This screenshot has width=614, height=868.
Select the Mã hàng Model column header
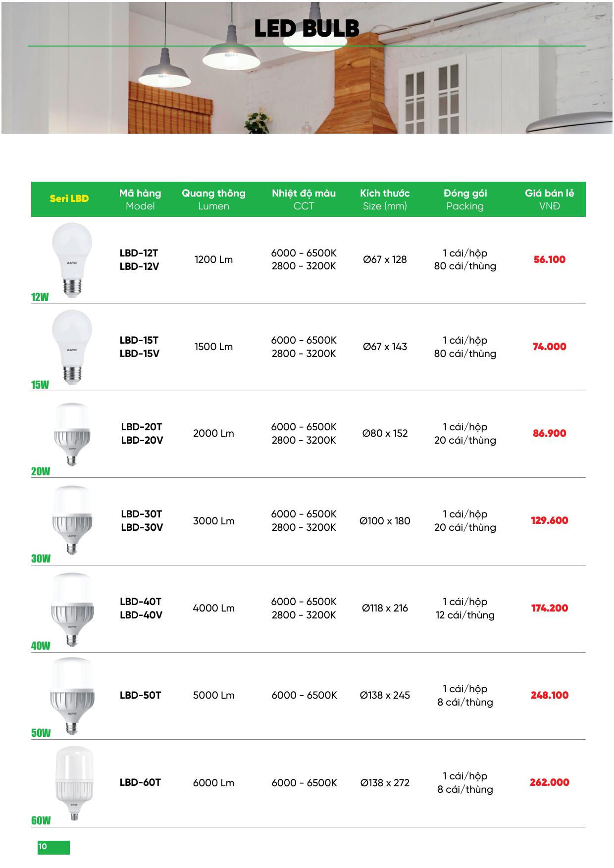140,199
